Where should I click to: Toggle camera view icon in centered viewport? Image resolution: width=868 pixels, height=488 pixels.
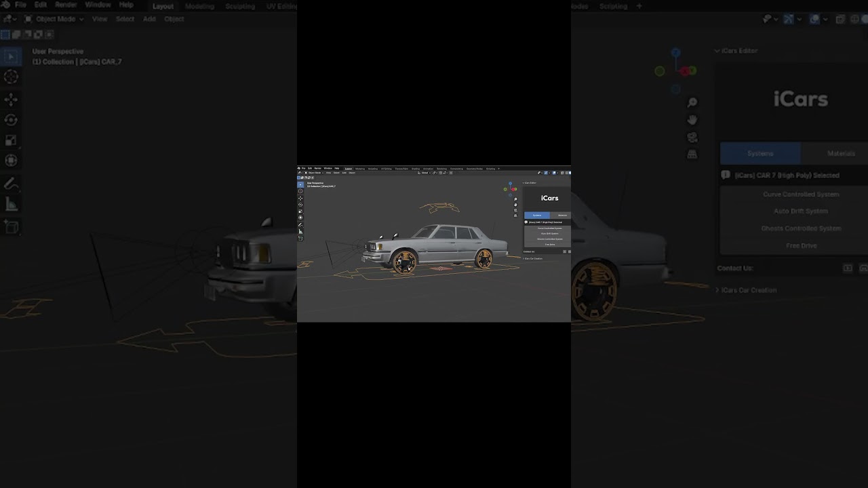pos(515,210)
